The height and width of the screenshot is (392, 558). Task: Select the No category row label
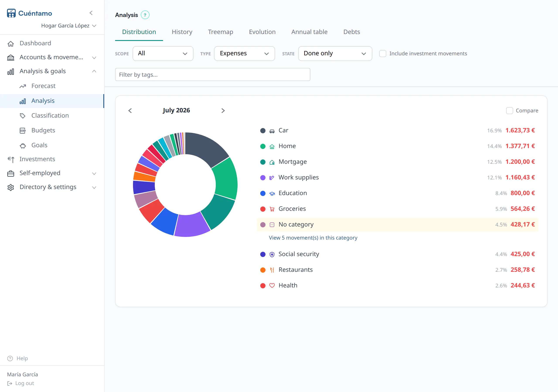[296, 224]
